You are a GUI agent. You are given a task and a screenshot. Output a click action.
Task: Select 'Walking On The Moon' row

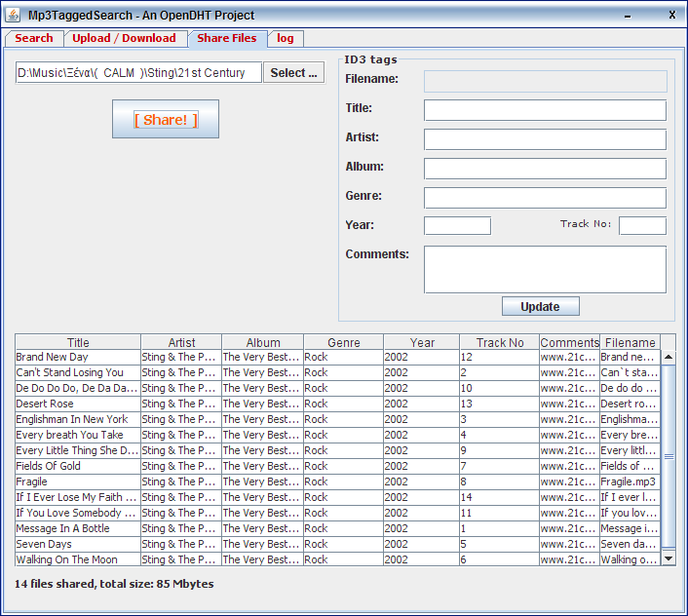(337, 559)
